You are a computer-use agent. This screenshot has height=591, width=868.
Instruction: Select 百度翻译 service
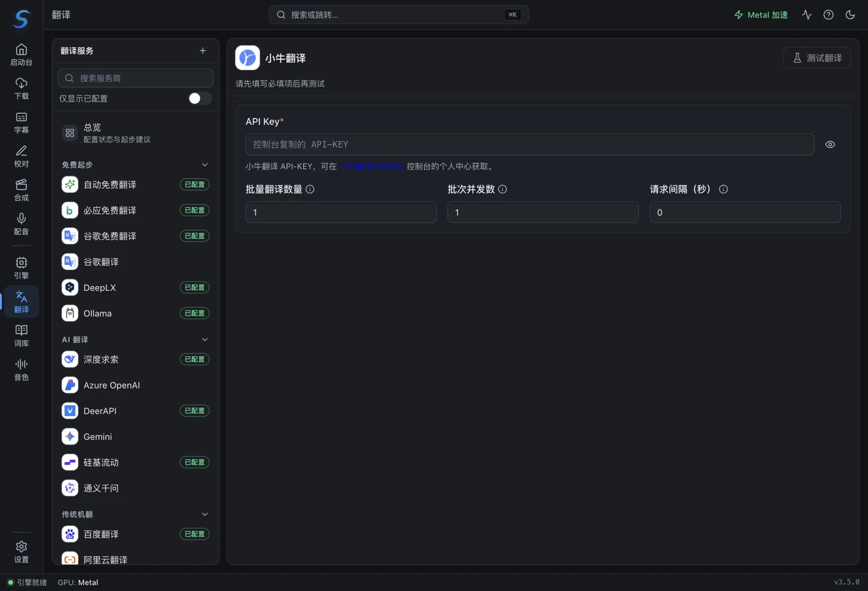click(136, 534)
